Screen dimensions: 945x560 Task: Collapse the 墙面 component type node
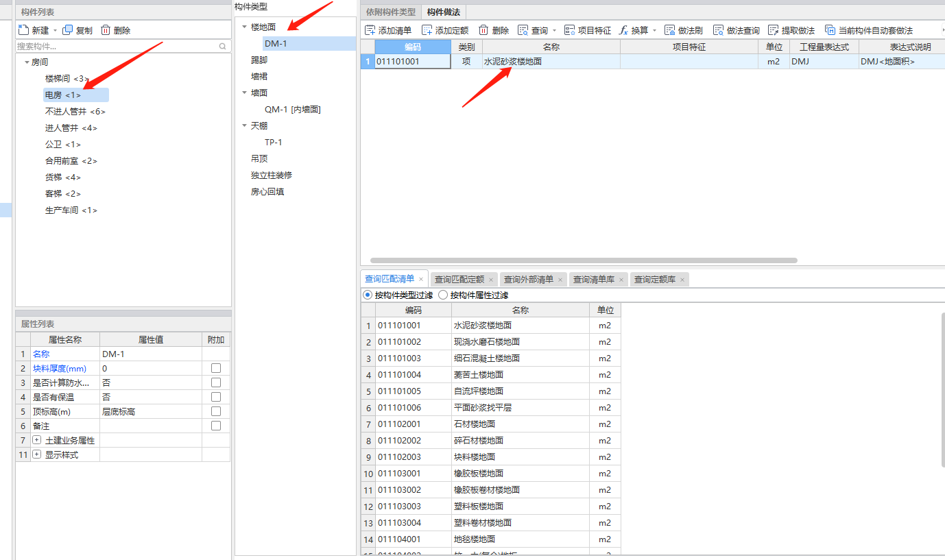coord(244,93)
